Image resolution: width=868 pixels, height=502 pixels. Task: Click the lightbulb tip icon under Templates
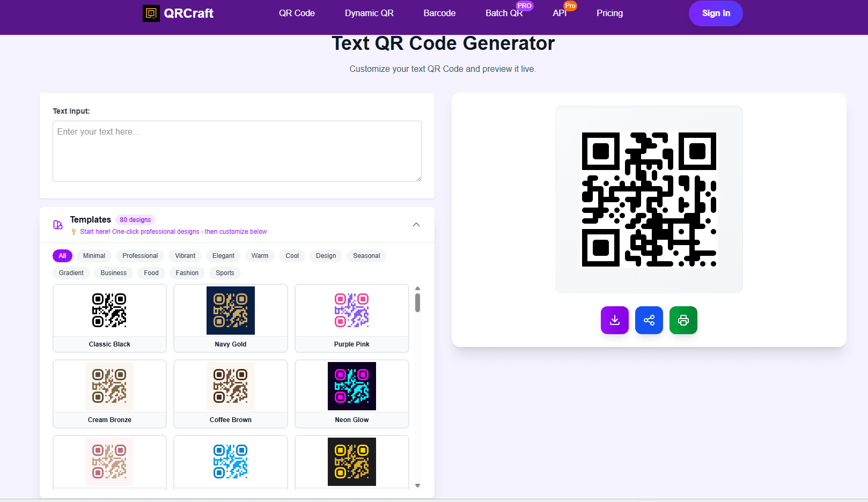(74, 231)
